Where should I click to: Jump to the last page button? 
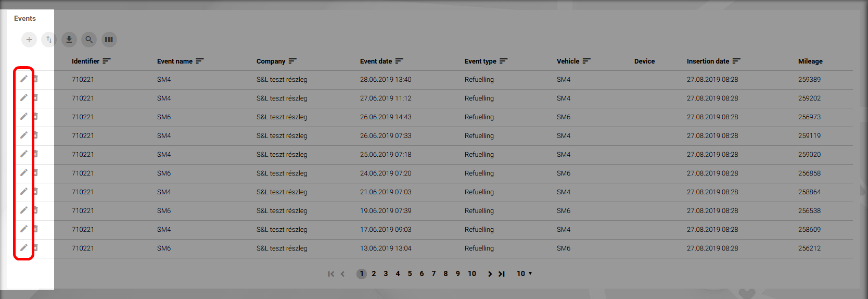click(502, 274)
